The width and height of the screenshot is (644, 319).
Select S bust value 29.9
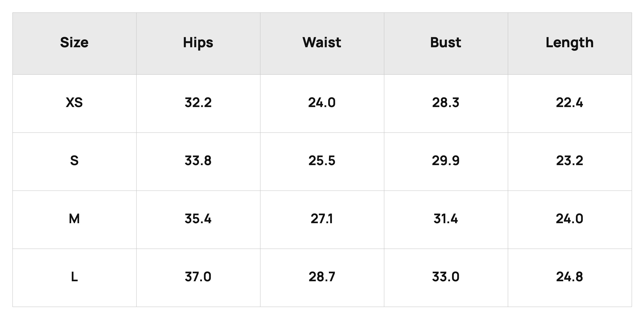click(x=445, y=160)
